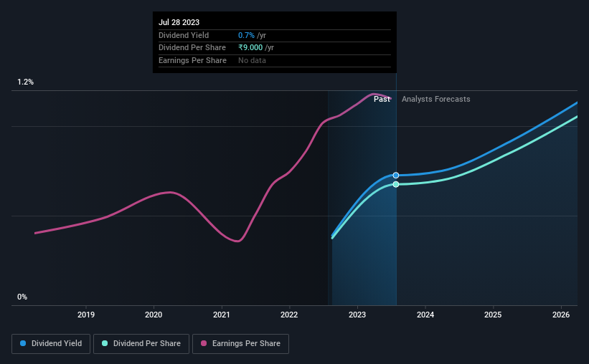The height and width of the screenshot is (364, 589).
Task: Click the Analysts Forecasts label
Action: pos(435,99)
